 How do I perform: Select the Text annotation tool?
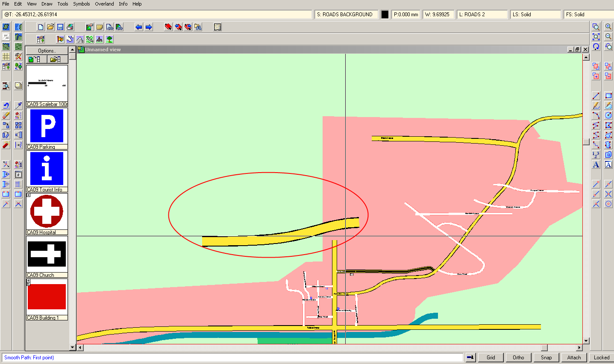pos(596,164)
